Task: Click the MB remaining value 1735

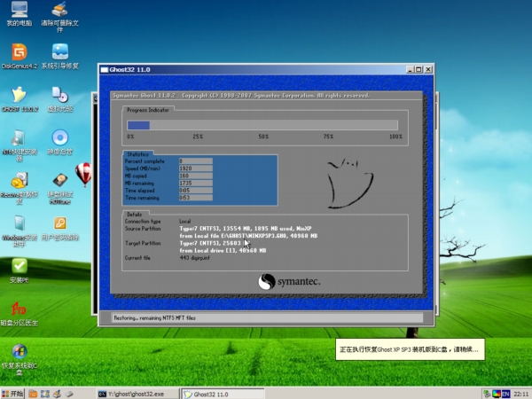Action: click(x=196, y=184)
